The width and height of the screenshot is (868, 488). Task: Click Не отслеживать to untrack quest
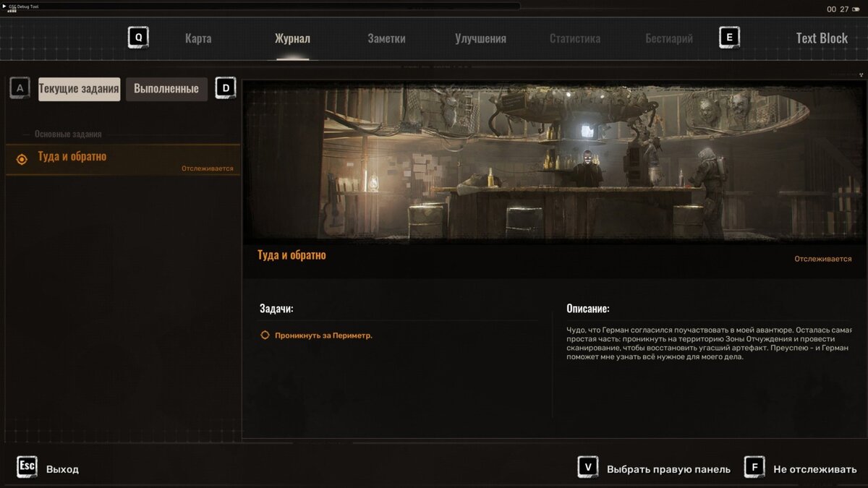(x=814, y=469)
